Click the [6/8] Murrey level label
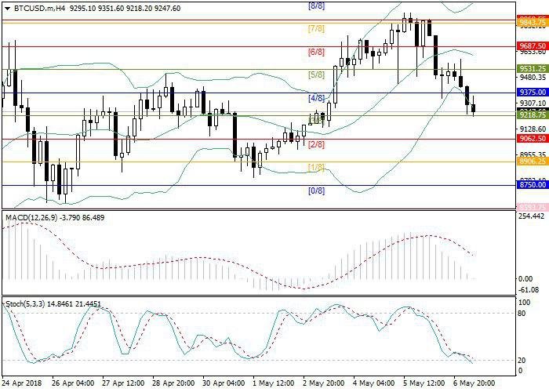 pos(315,52)
